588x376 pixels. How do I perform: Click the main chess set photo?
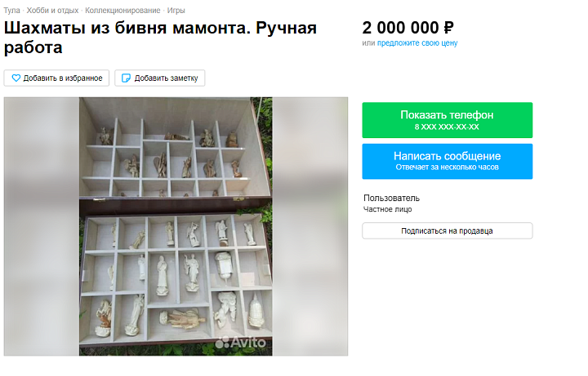pyautogui.click(x=176, y=226)
